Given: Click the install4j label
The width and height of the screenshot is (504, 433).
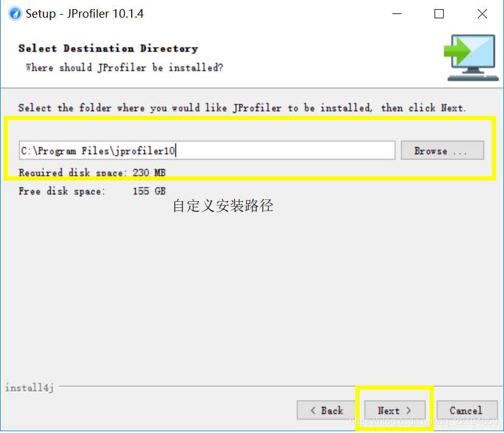Looking at the screenshot, I should (29, 388).
